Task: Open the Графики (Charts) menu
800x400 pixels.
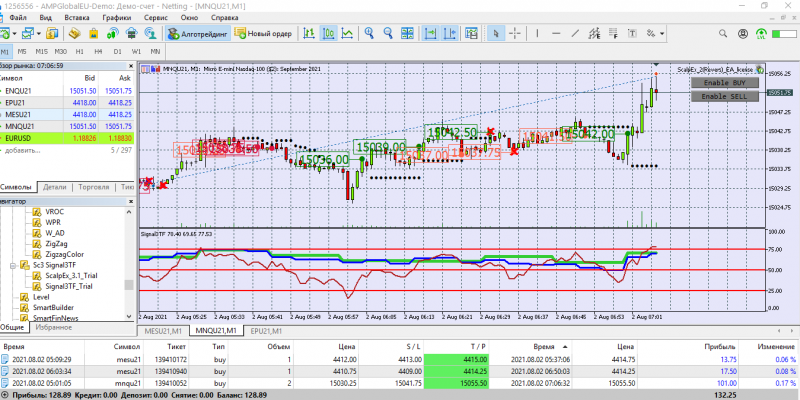Action: tap(115, 18)
